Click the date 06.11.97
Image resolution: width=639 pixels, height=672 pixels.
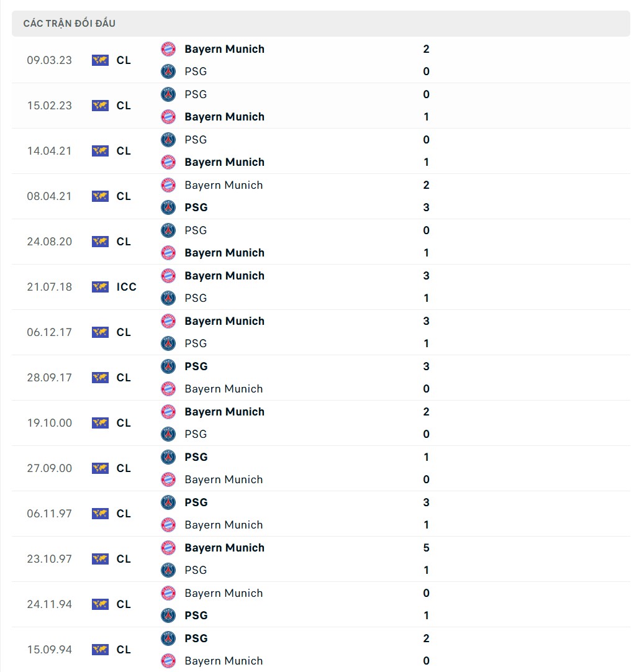coord(50,514)
